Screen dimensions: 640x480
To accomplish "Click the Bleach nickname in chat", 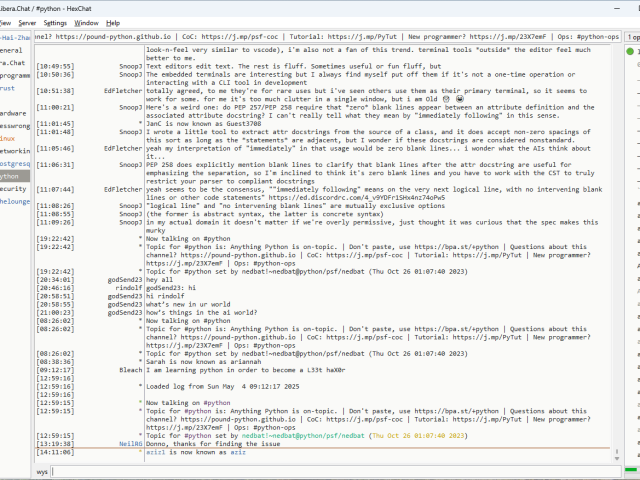I will 130,369.
